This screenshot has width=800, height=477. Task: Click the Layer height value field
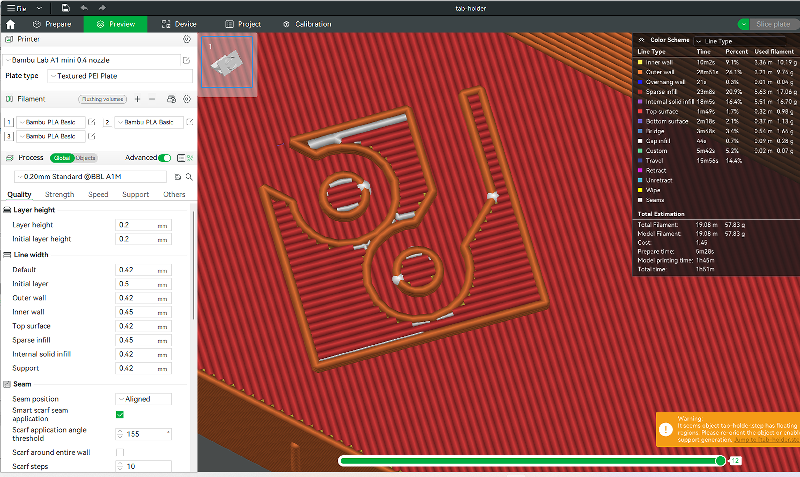143,225
